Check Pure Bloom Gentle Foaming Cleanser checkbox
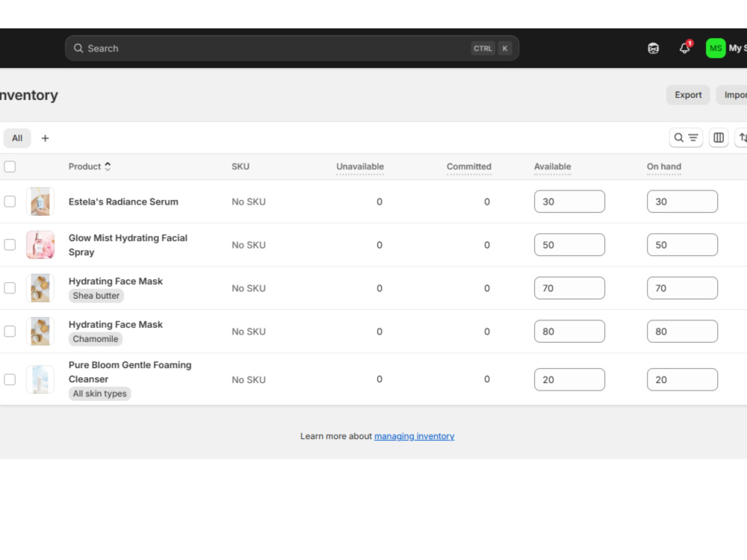Viewport: 747px width, 560px height. 10,379
